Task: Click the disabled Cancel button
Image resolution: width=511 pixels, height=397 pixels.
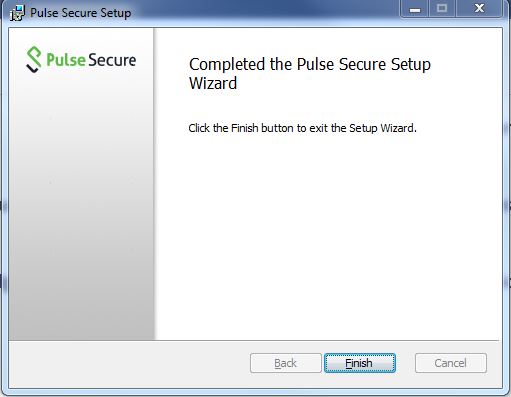Action: pos(451,363)
